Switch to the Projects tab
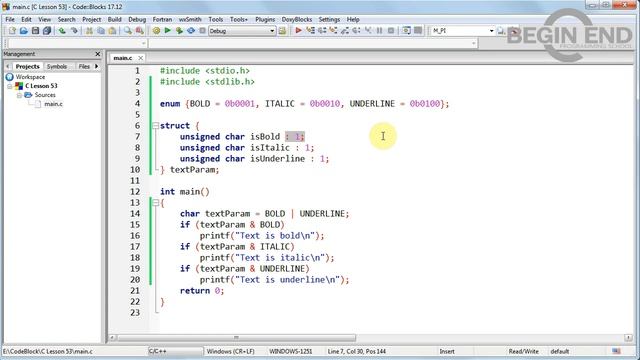 (x=27, y=66)
